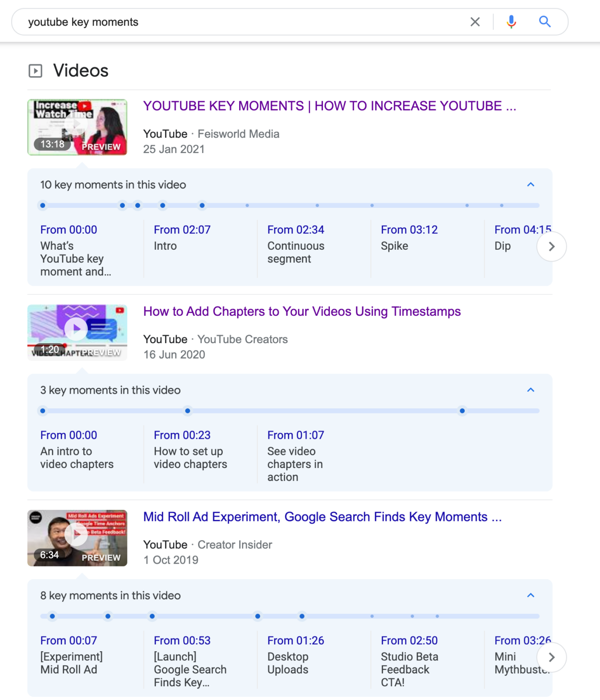The height and width of the screenshot is (700, 600).
Task: Jump to "Desktop Uploads" at 01:26
Action: click(x=295, y=640)
